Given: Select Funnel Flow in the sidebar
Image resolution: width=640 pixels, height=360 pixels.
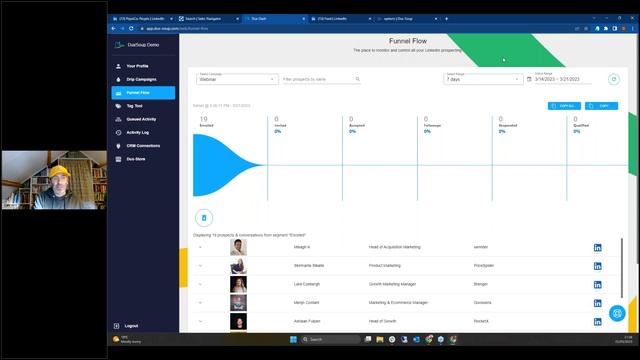Looking at the screenshot, I should (x=143, y=93).
